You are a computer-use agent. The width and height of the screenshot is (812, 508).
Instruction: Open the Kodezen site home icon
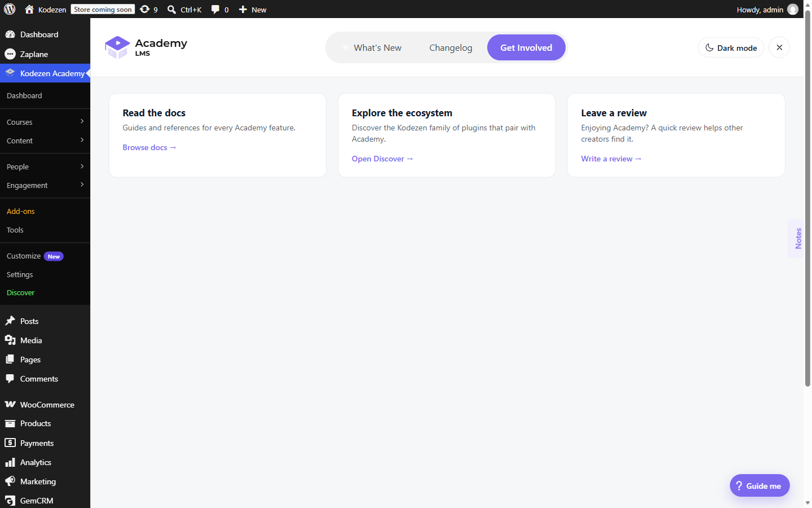tap(29, 9)
